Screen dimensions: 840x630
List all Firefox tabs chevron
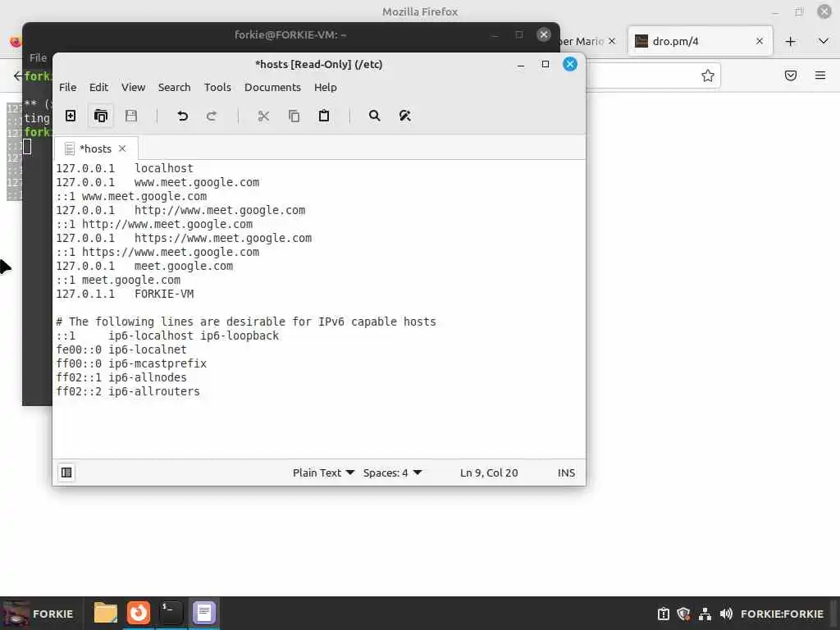point(824,41)
